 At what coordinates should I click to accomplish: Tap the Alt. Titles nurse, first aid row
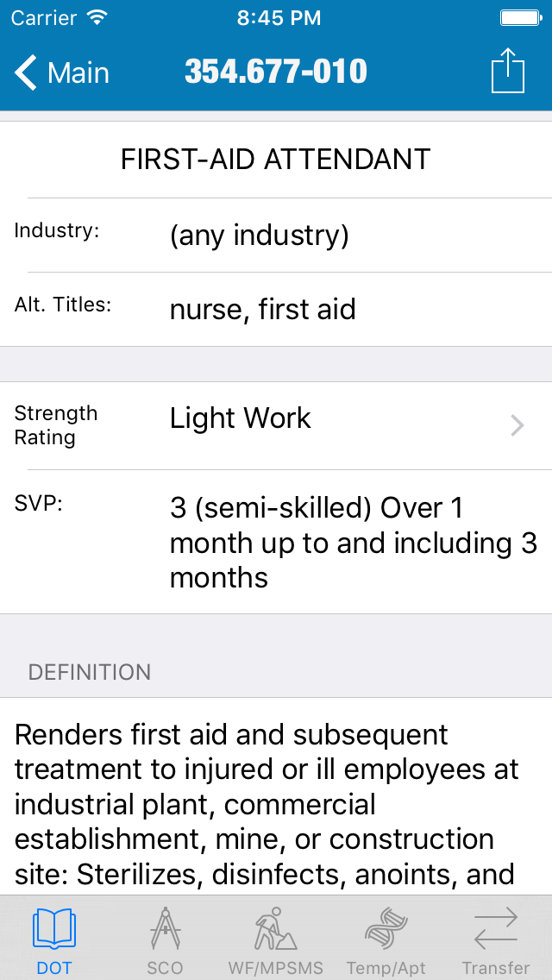263,309
